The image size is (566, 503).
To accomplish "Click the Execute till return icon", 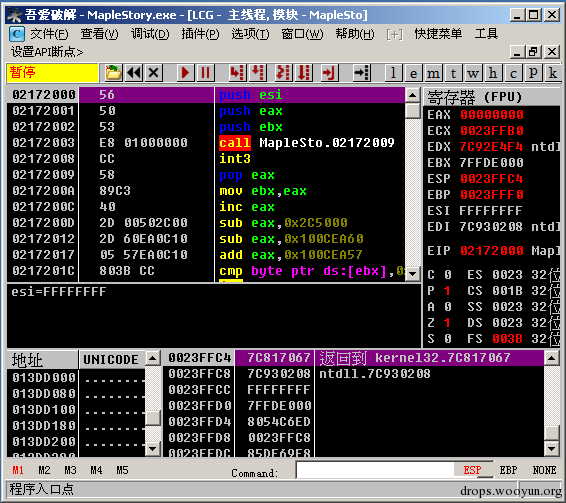I will click(329, 73).
